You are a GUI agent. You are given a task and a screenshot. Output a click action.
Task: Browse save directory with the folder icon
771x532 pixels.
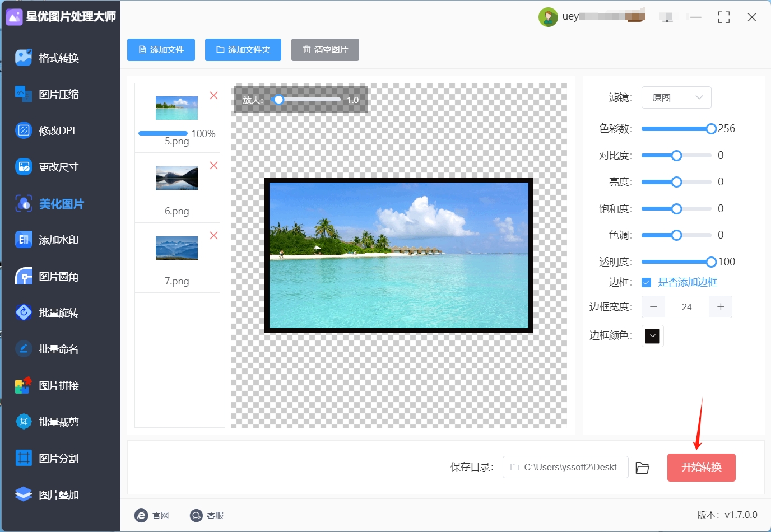(x=642, y=468)
